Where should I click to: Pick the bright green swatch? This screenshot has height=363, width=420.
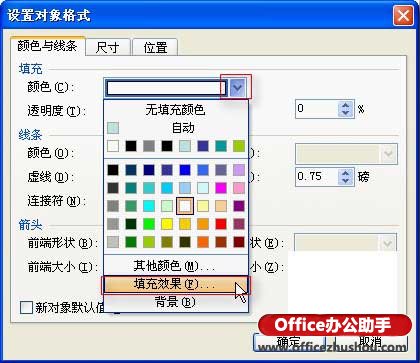tap(149, 224)
